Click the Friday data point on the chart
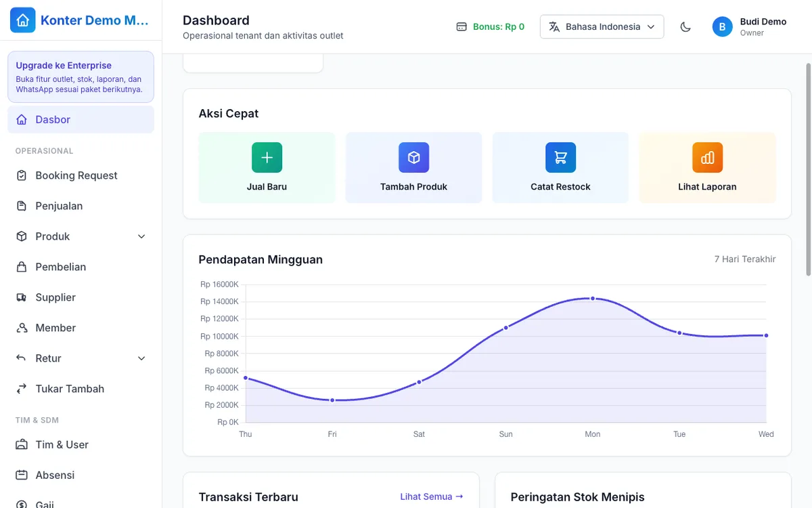 (x=332, y=400)
